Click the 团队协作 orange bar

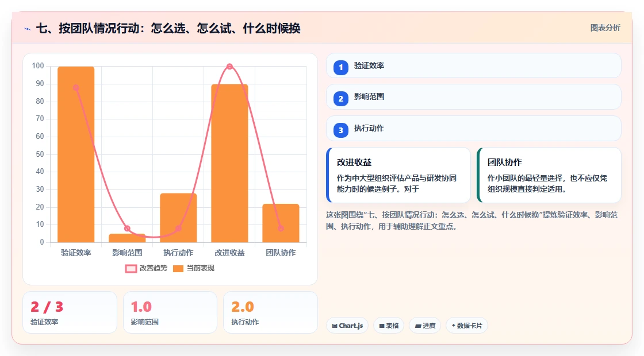[x=281, y=223]
